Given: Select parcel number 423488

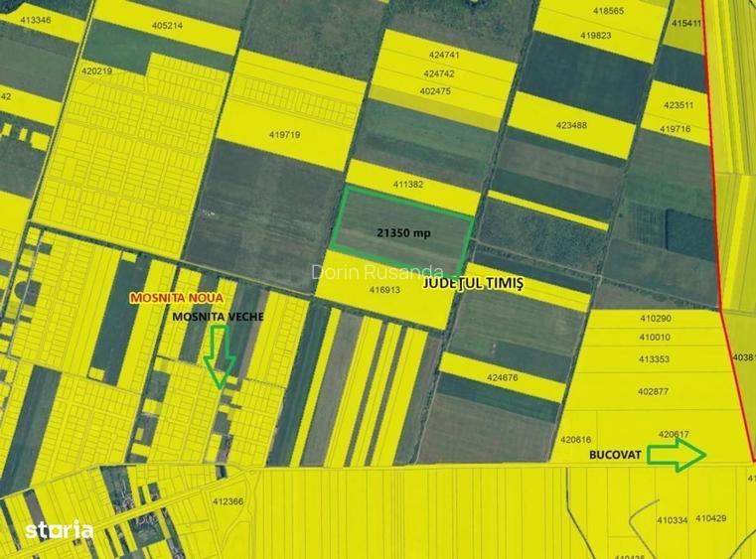Looking at the screenshot, I should (571, 125).
